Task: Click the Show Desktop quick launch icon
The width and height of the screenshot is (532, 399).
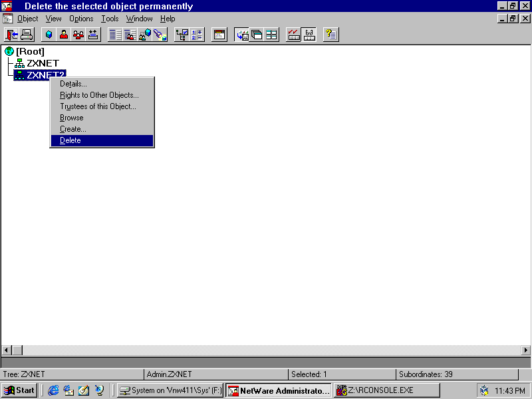Action: [84, 390]
